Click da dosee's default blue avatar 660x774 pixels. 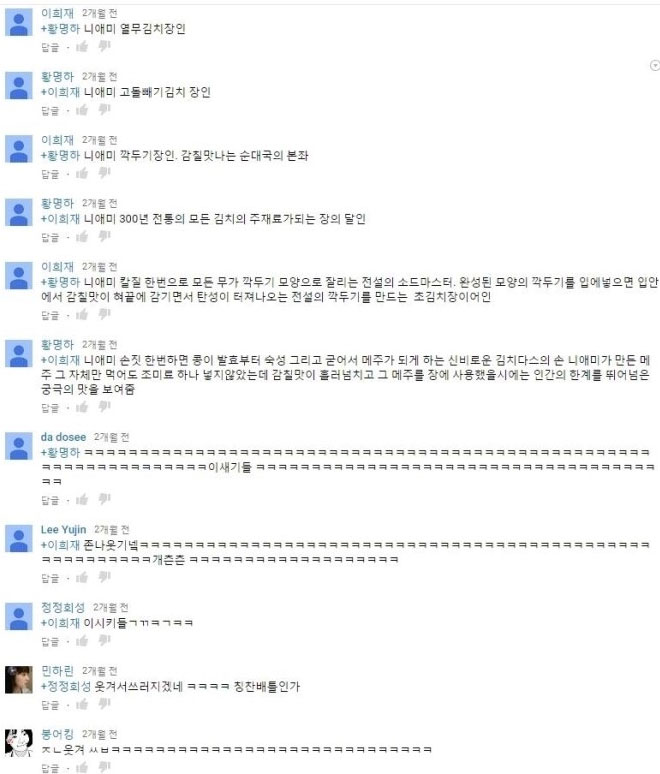pyautogui.click(x=19, y=446)
